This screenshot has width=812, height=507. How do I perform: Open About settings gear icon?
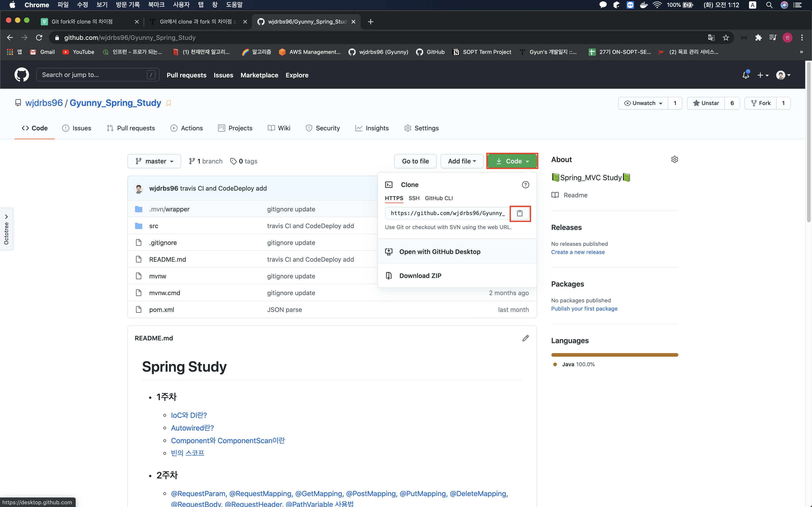point(674,160)
